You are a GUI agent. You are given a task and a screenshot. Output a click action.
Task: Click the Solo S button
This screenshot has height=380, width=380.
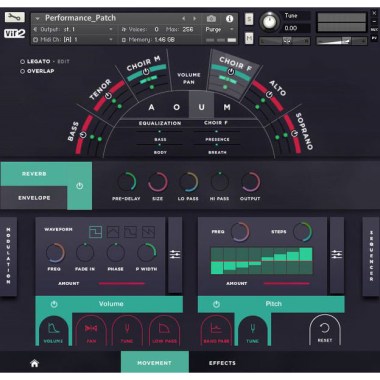249,19
